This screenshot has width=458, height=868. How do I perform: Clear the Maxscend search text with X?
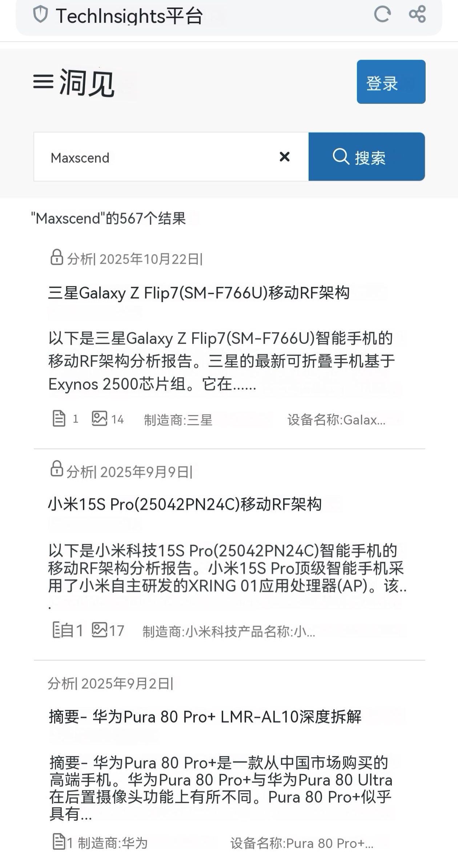point(285,157)
